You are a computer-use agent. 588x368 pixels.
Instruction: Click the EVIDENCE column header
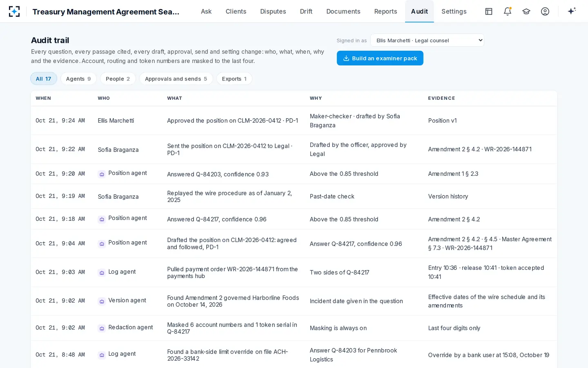[441, 98]
